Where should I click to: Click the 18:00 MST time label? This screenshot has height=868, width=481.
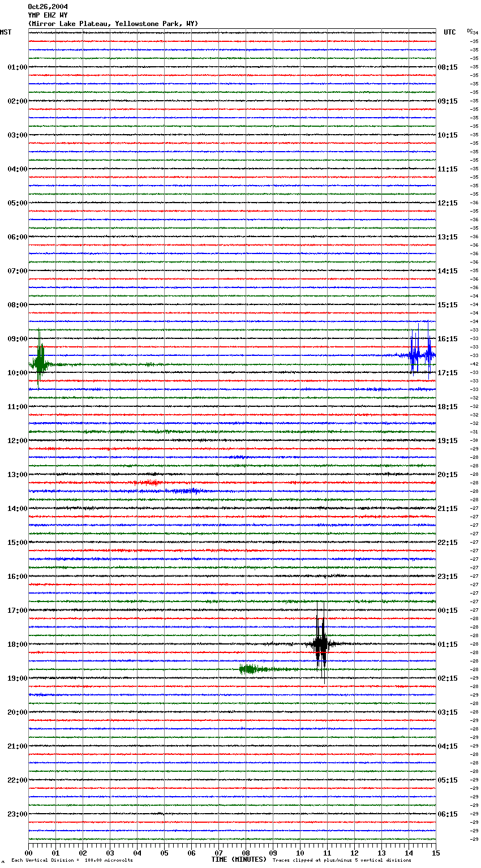pos(17,644)
